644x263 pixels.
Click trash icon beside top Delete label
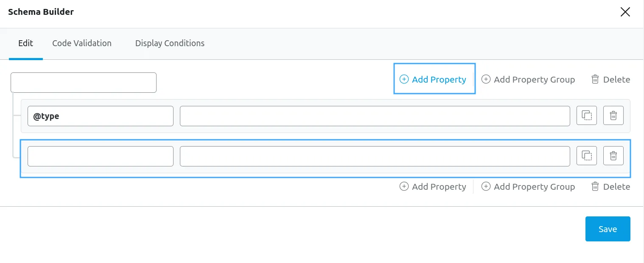595,79
